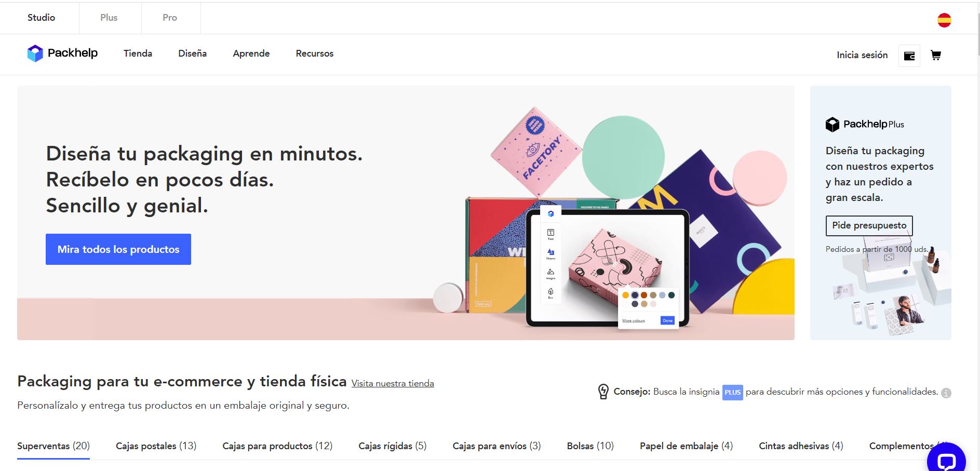The width and height of the screenshot is (980, 471).
Task: Open the wallet icon in header
Action: (909, 56)
